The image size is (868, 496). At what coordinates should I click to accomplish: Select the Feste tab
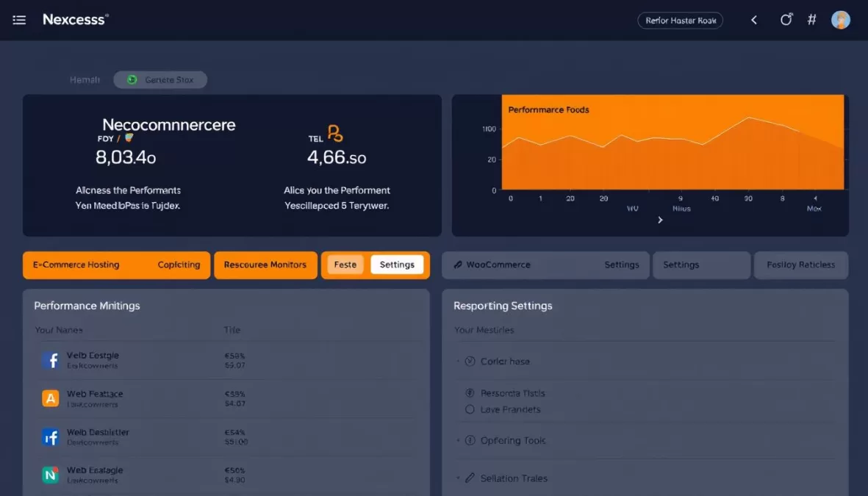pos(344,265)
